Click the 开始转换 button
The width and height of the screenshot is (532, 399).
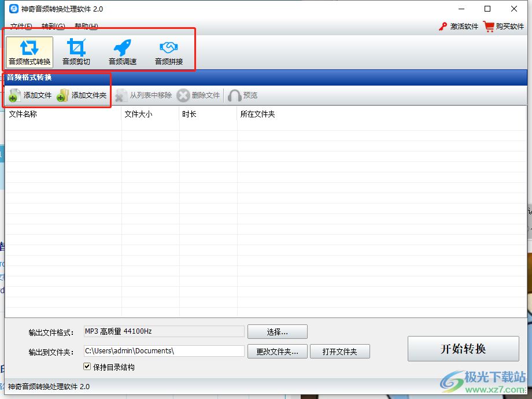[x=463, y=349]
